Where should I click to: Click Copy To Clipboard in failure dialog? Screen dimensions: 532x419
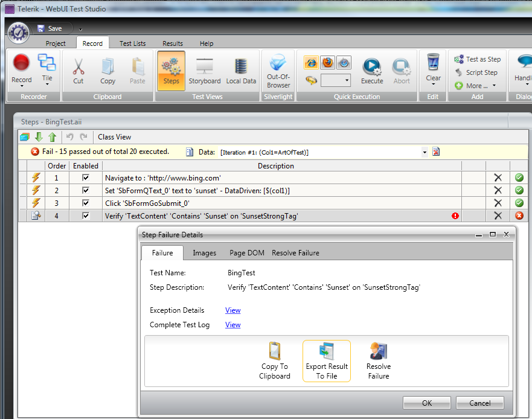pos(275,361)
